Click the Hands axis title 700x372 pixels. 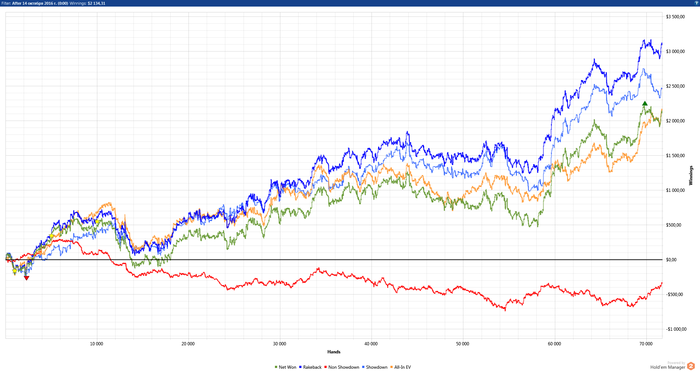coord(333,352)
